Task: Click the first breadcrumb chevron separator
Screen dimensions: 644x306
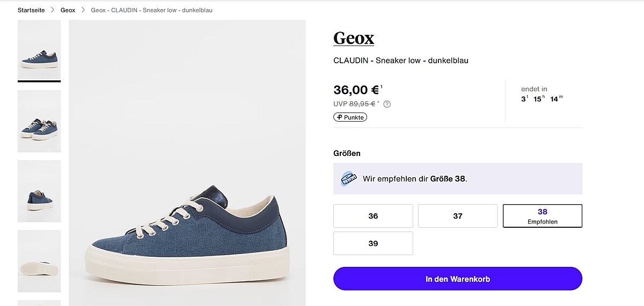Action: (53, 10)
